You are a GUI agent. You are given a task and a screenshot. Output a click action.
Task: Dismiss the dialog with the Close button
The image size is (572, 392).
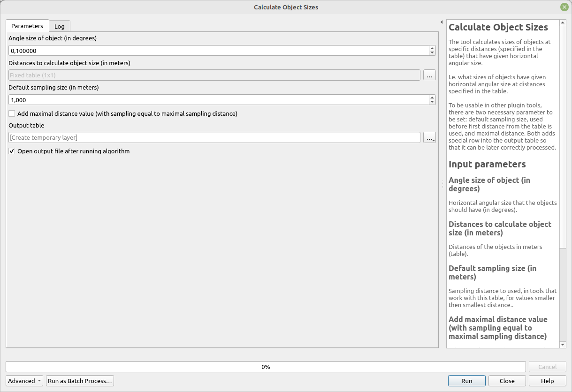click(507, 381)
